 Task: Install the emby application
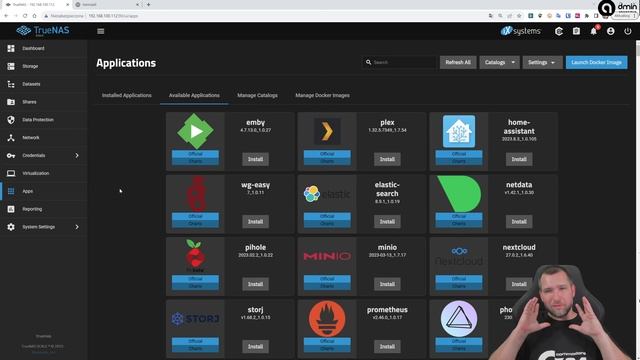click(x=256, y=159)
